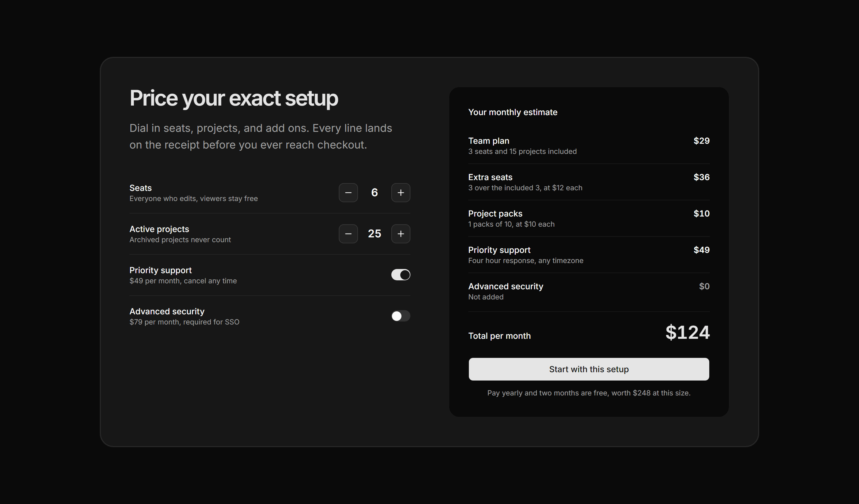859x504 pixels.
Task: Click 'Four hour response, any timezone' text
Action: [x=526, y=261]
